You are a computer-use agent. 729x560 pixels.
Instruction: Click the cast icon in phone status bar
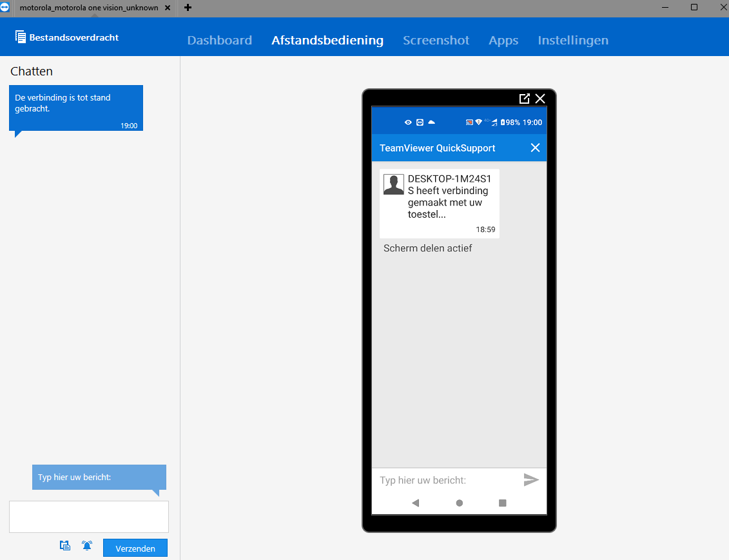(469, 122)
